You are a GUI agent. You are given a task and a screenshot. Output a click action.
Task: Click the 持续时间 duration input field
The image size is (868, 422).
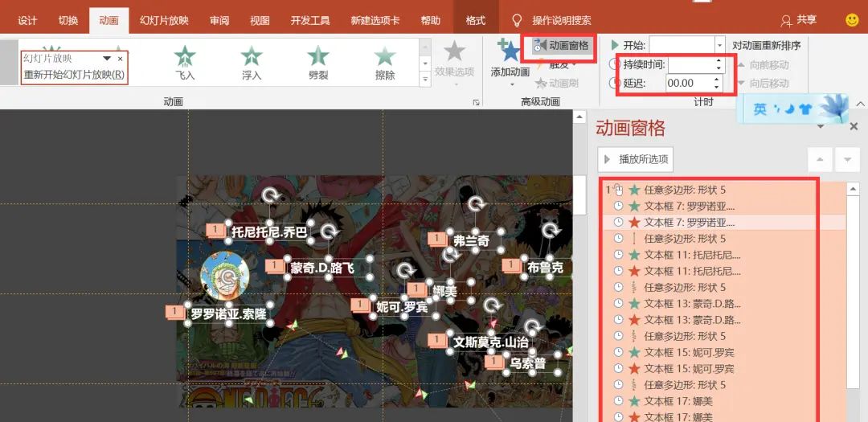point(691,65)
